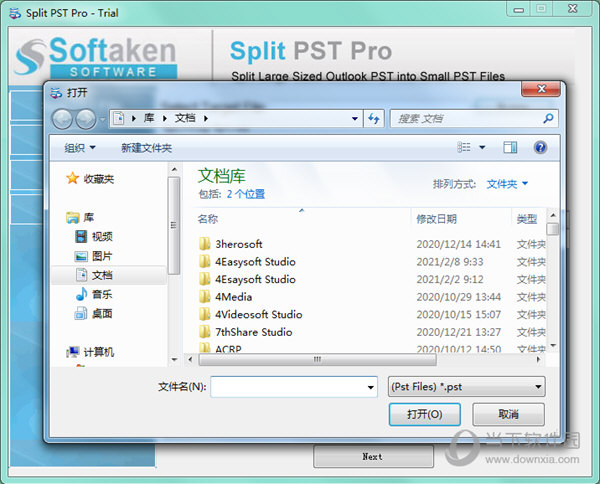This screenshot has width=600, height=484.
Task: Open the 排列方式 文件夹 dropdown
Action: click(x=507, y=184)
